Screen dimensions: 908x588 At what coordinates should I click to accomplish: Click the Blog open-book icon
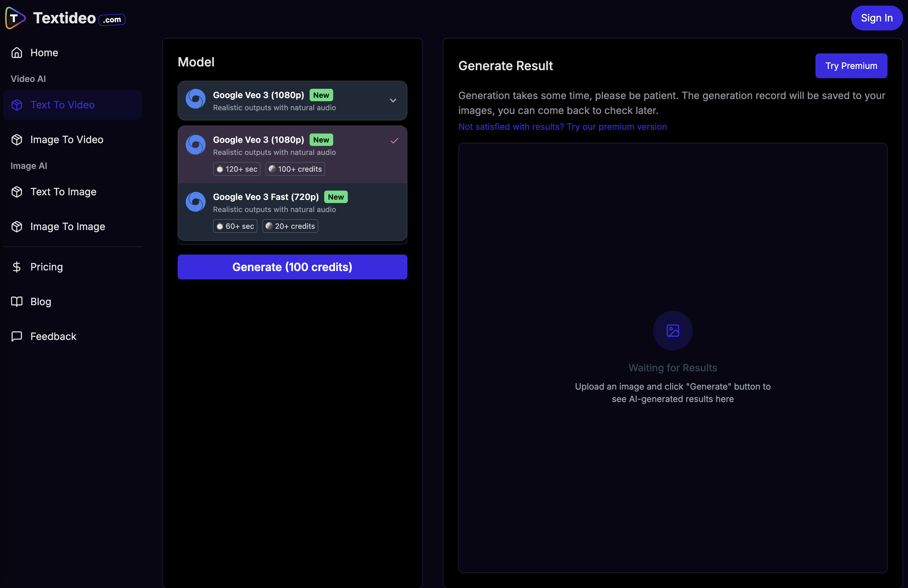click(x=17, y=302)
